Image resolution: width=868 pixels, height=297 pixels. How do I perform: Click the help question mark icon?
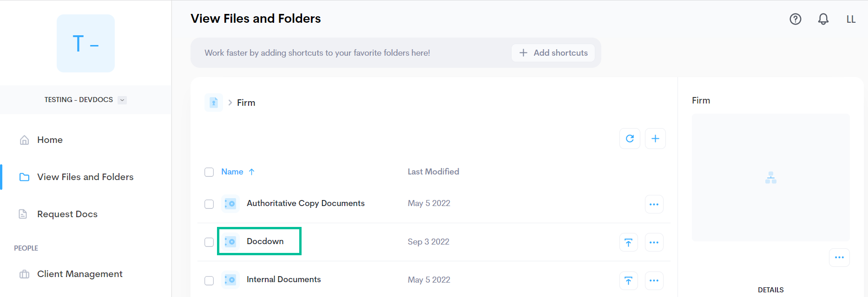click(795, 19)
